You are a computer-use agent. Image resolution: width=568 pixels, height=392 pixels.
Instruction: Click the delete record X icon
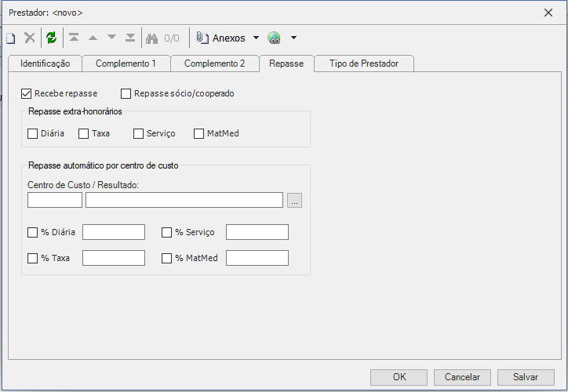30,38
